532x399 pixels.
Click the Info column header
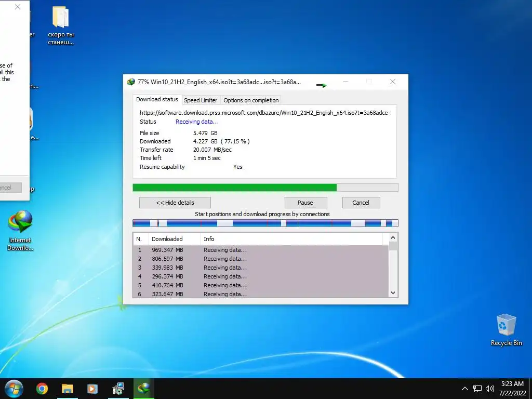(291, 239)
